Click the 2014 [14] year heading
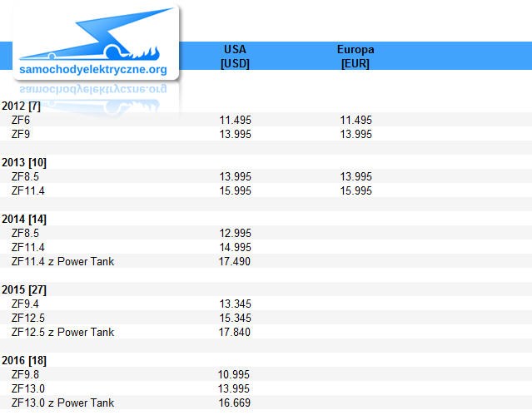Image resolution: width=532 pixels, height=415 pixels. 24,220
